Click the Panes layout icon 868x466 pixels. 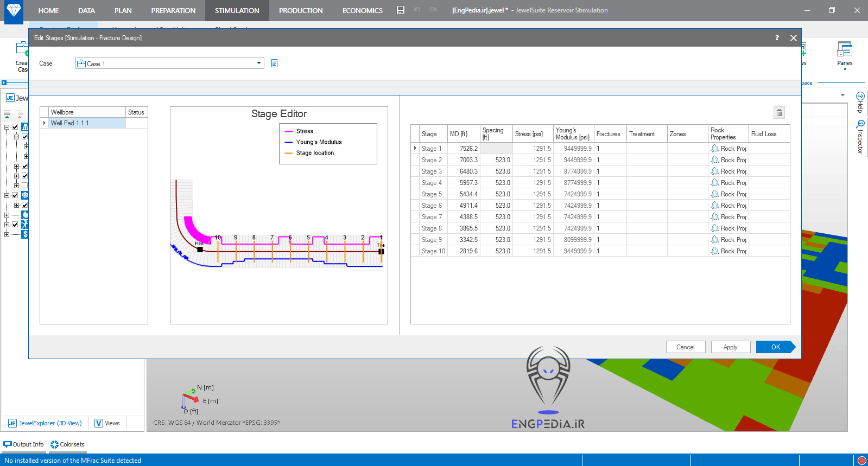(844, 50)
